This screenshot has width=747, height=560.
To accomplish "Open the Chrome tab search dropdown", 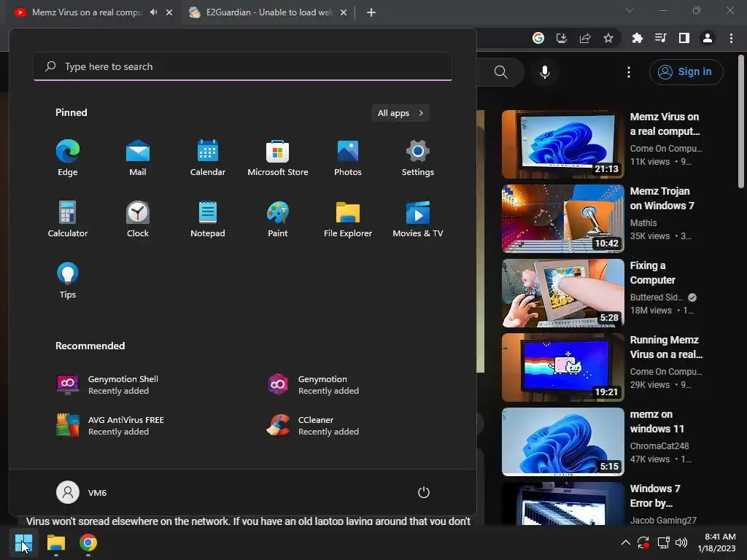I will tap(630, 10).
